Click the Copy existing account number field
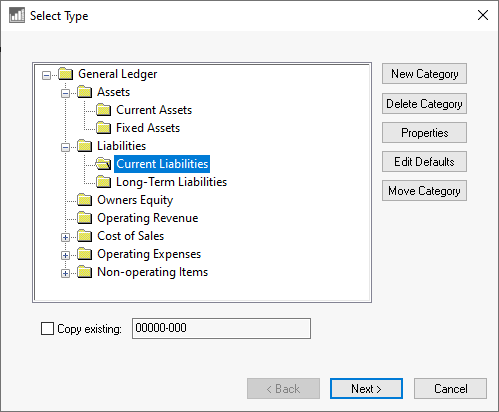Screen dimensions: 499x412 221,328
